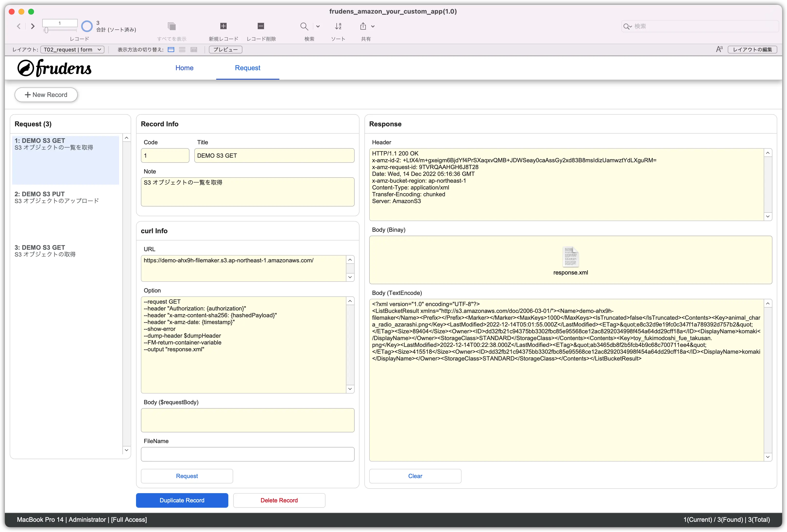787x532 pixels.
Task: Click the response.xml file icon
Action: click(x=570, y=257)
